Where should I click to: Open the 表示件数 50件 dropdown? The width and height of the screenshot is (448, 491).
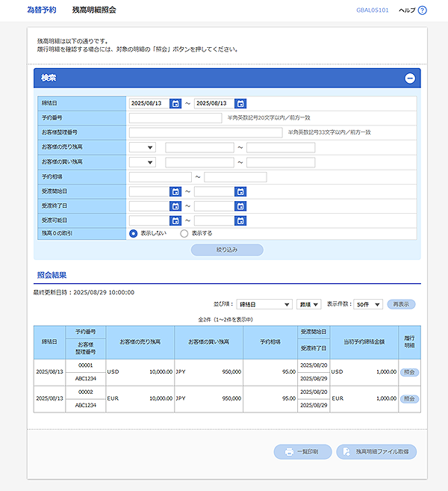click(x=368, y=304)
